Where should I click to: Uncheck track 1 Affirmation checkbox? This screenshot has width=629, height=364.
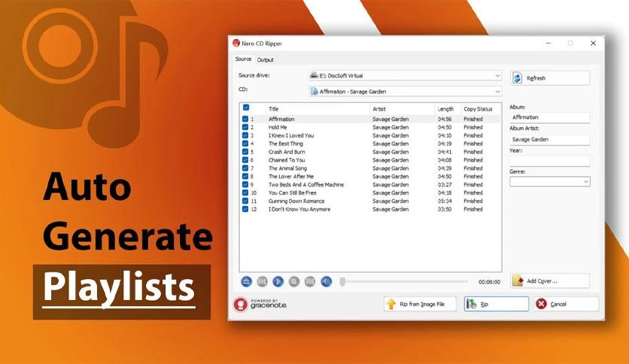coord(245,119)
